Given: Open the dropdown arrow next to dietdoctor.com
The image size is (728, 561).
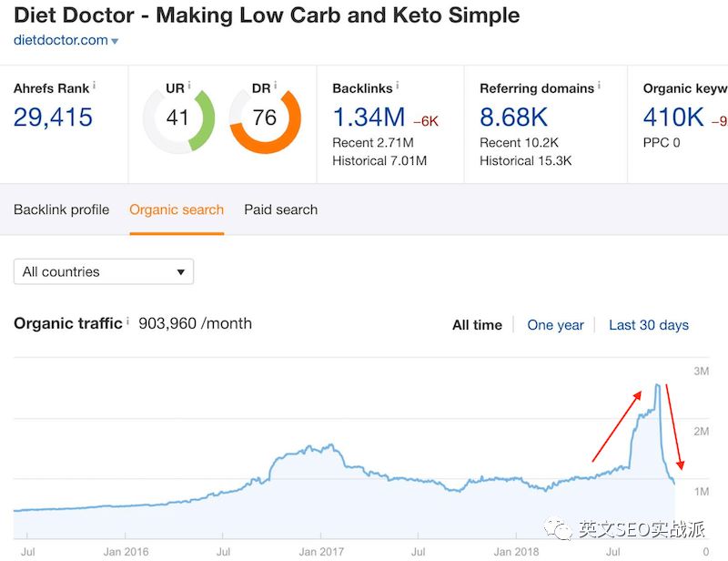Looking at the screenshot, I should [x=115, y=41].
